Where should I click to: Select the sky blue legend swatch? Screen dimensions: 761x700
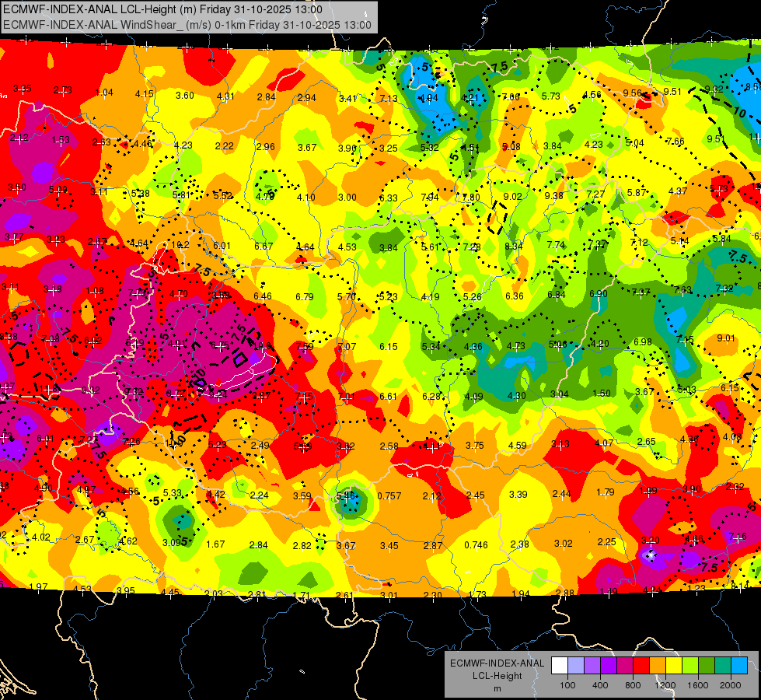point(739,666)
